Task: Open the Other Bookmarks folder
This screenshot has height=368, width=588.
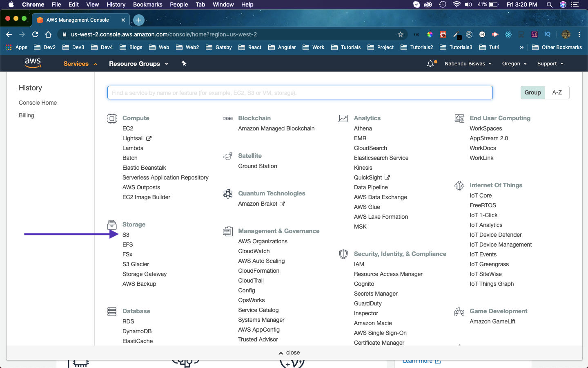Action: click(x=557, y=47)
